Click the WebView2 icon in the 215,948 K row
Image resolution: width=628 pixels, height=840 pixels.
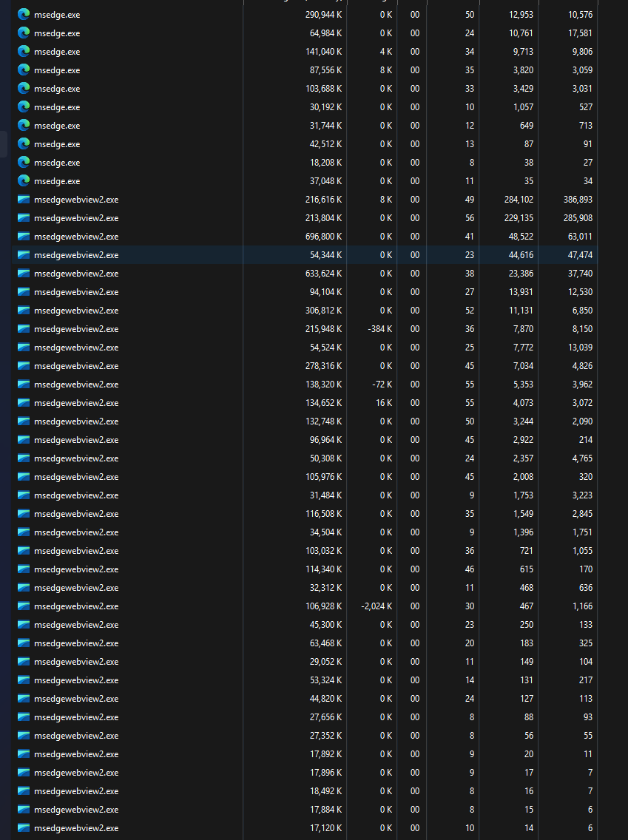click(24, 328)
